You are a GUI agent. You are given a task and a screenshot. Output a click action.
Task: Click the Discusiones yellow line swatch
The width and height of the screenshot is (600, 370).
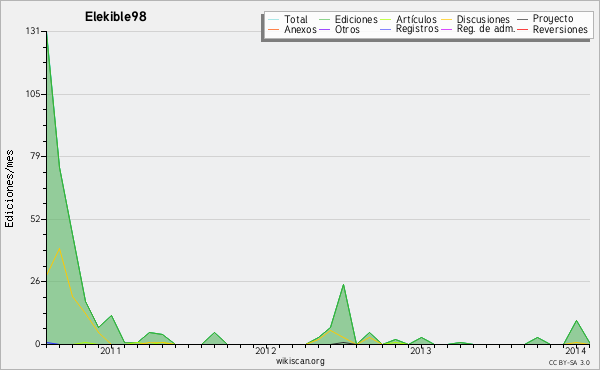tap(447, 20)
